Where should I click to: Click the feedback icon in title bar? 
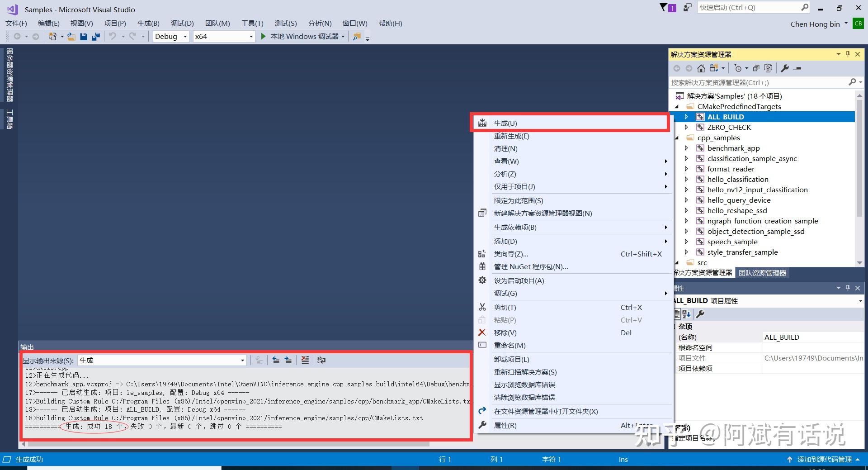(x=687, y=8)
